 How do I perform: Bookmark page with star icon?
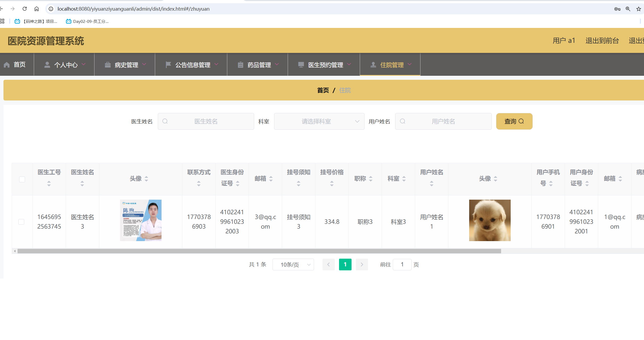coord(638,9)
